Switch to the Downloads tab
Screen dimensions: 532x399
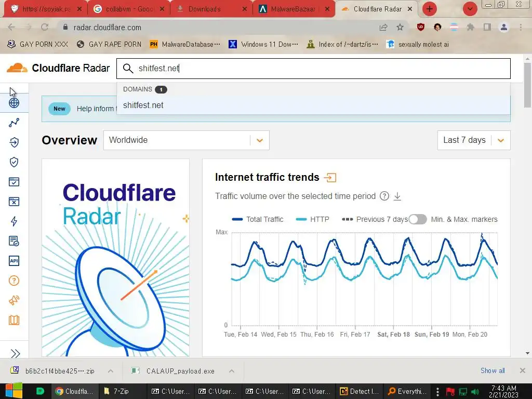211,9
